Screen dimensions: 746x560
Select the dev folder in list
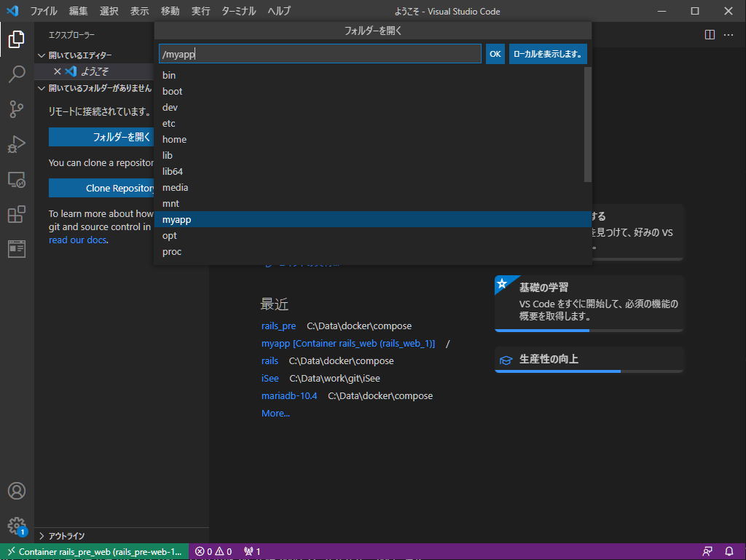pyautogui.click(x=369, y=108)
